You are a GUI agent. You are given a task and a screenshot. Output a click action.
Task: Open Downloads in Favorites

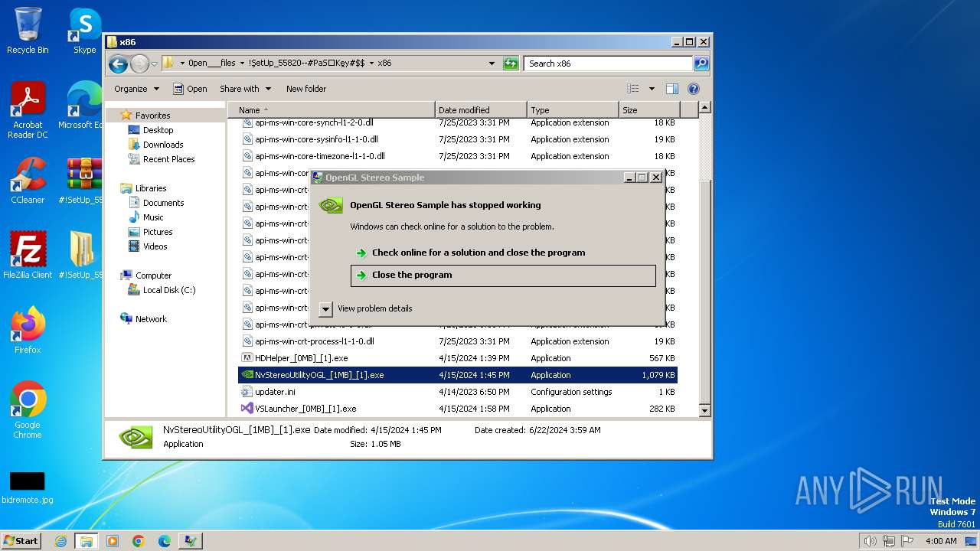[x=155, y=145]
